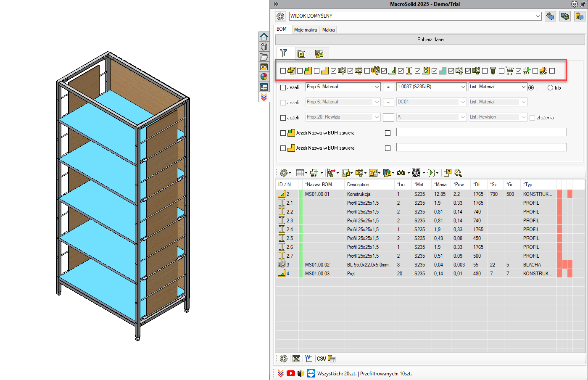Open the ERP add tool in BOM toolbar
Viewport: 588px width, 380px height.
[316, 173]
